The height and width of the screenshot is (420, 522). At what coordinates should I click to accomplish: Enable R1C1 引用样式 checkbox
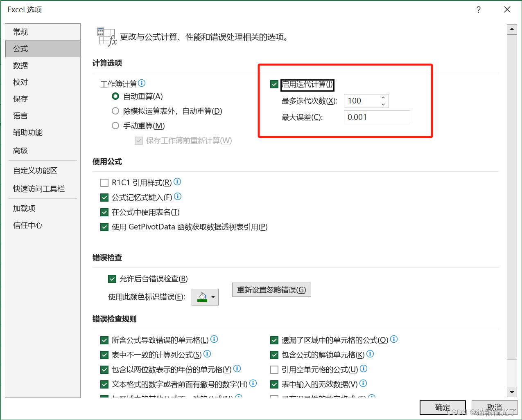point(104,183)
